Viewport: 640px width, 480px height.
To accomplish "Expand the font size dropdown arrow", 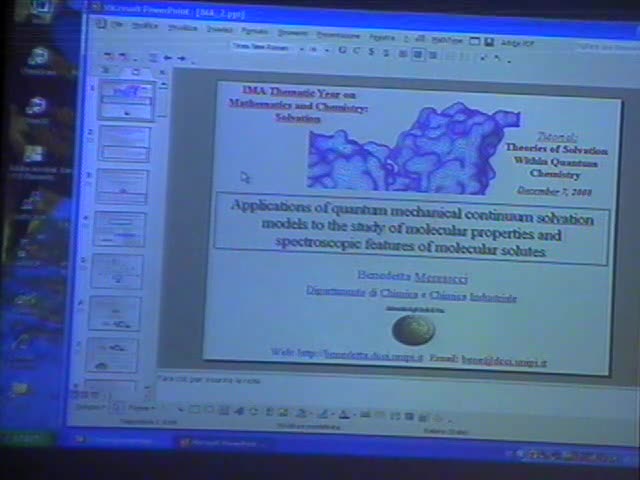I will (x=327, y=50).
